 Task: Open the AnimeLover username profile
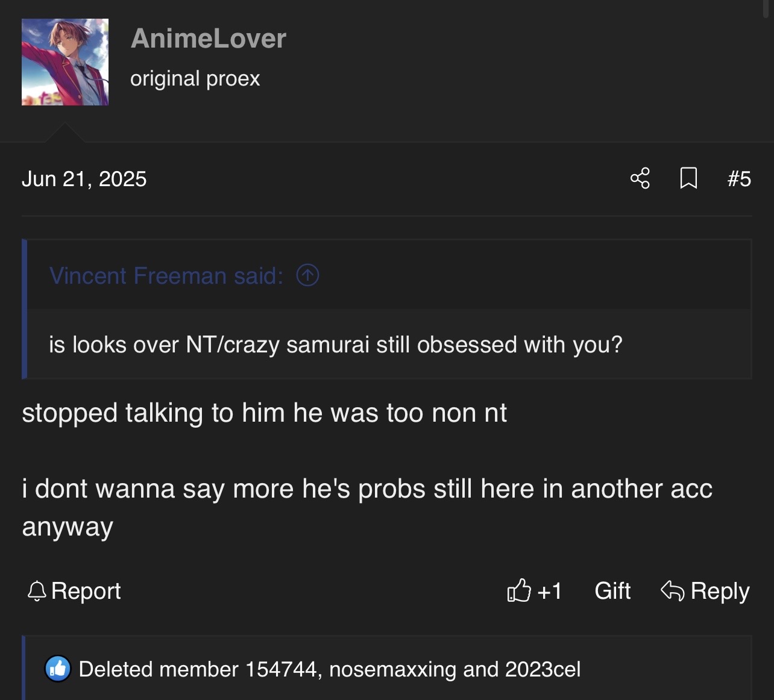pyautogui.click(x=208, y=39)
